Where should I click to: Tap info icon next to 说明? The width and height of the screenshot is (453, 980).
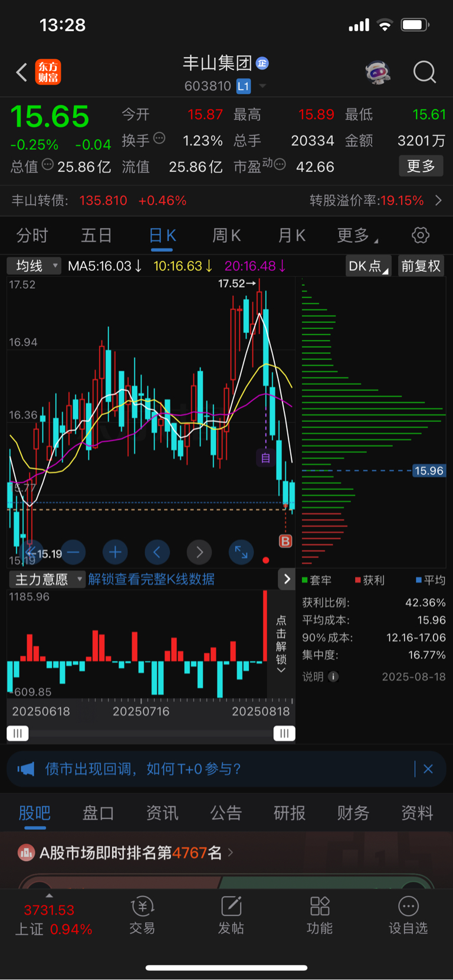tap(333, 677)
